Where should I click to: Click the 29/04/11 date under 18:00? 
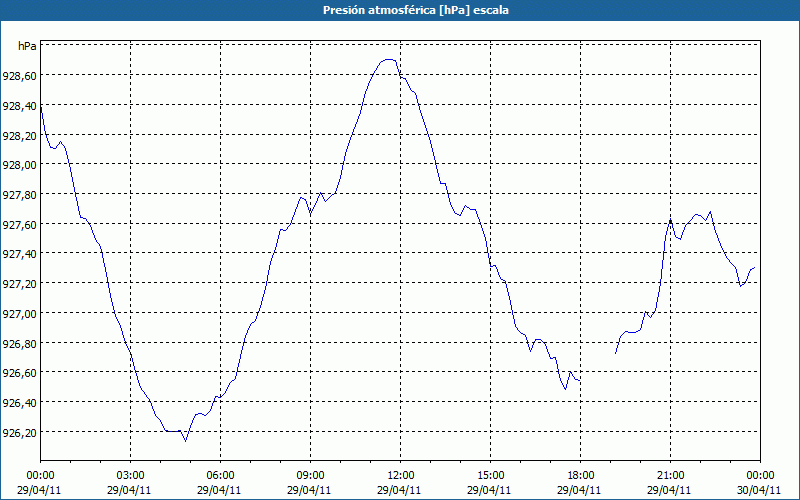click(580, 490)
